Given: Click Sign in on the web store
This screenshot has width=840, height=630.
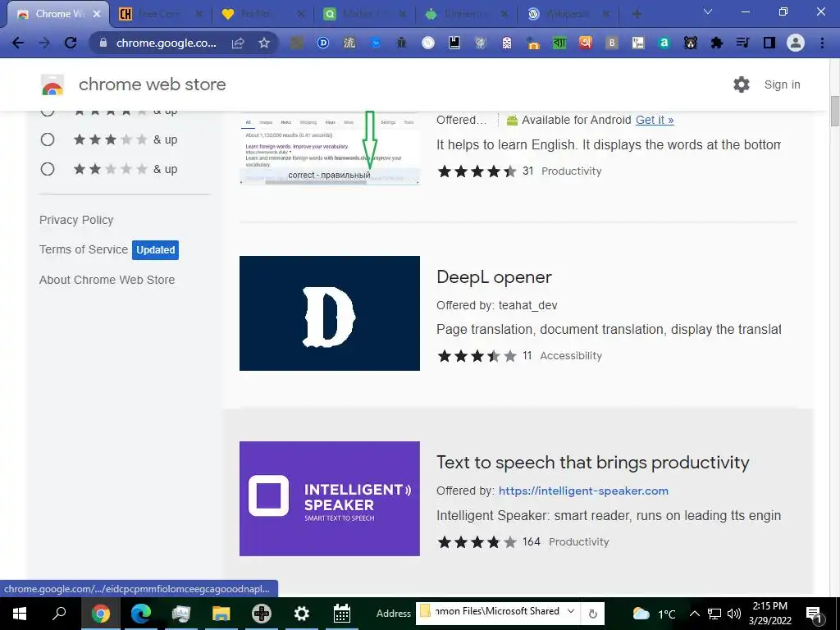Looking at the screenshot, I should pos(782,84).
